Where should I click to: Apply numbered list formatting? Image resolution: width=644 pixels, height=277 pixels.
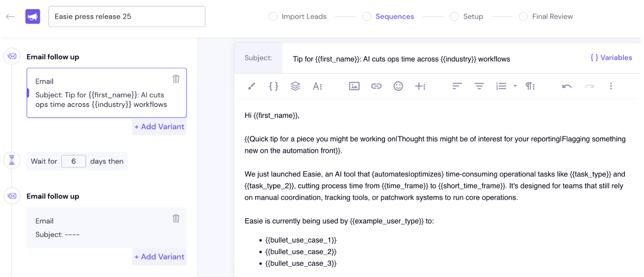coord(501,86)
